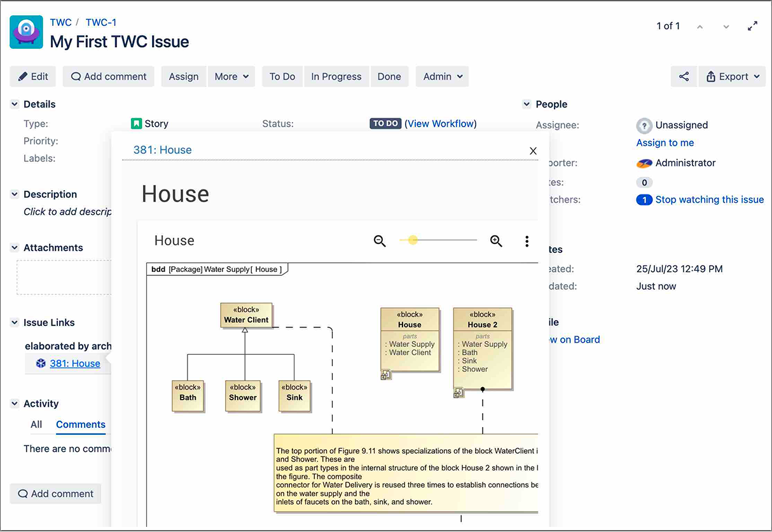Click the share icon button
The image size is (772, 532).
[x=684, y=77]
